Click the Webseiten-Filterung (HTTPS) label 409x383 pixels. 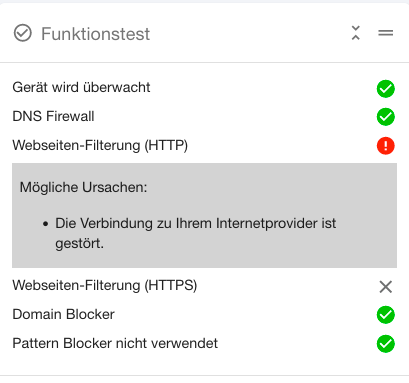(x=105, y=286)
